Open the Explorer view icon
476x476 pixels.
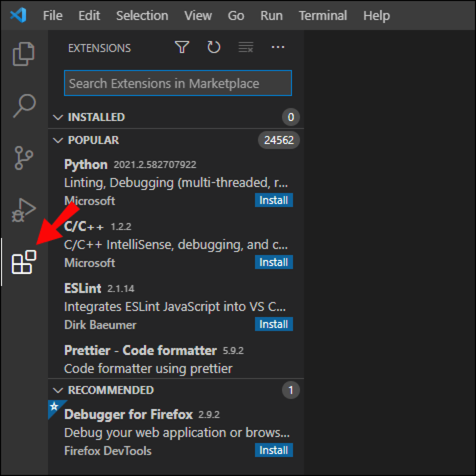click(24, 54)
